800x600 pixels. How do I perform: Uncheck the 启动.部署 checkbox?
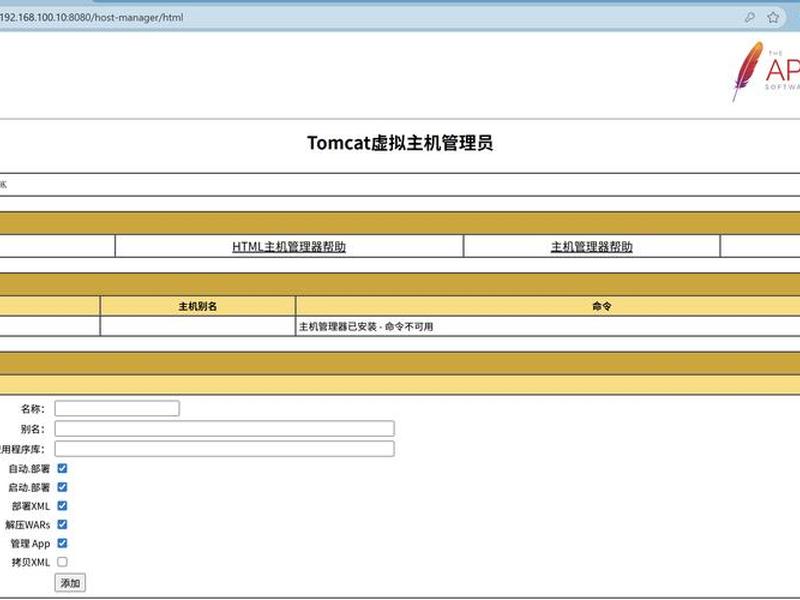(62, 487)
